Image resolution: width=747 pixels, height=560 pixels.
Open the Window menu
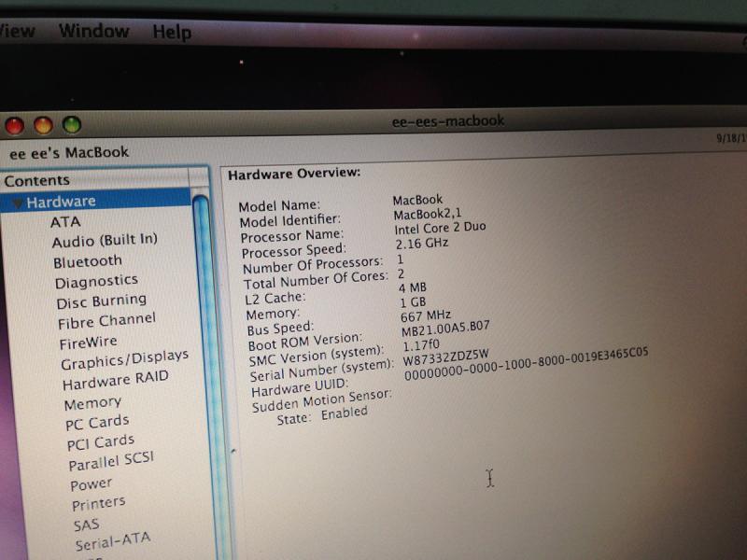click(94, 31)
